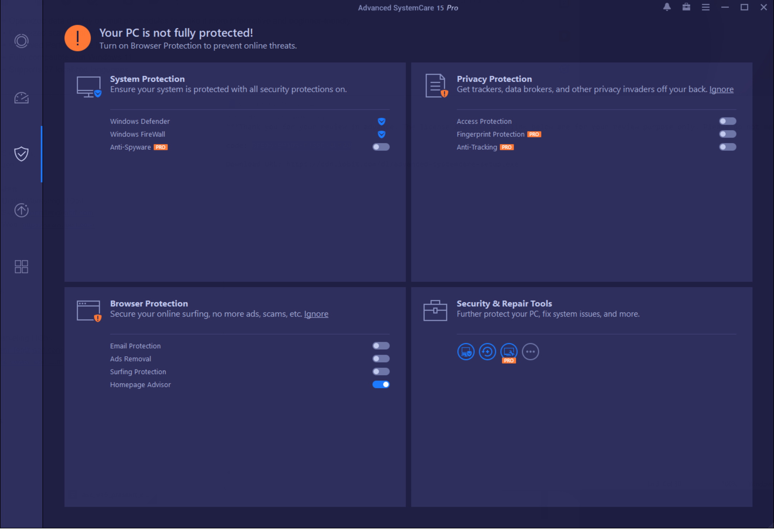Open the rescue center circular icon

point(487,351)
